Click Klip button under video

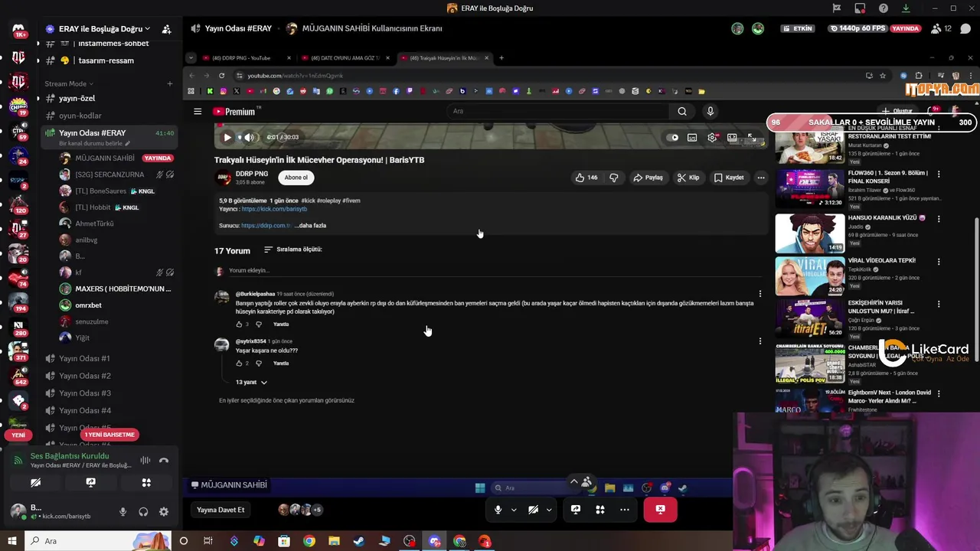coord(688,178)
